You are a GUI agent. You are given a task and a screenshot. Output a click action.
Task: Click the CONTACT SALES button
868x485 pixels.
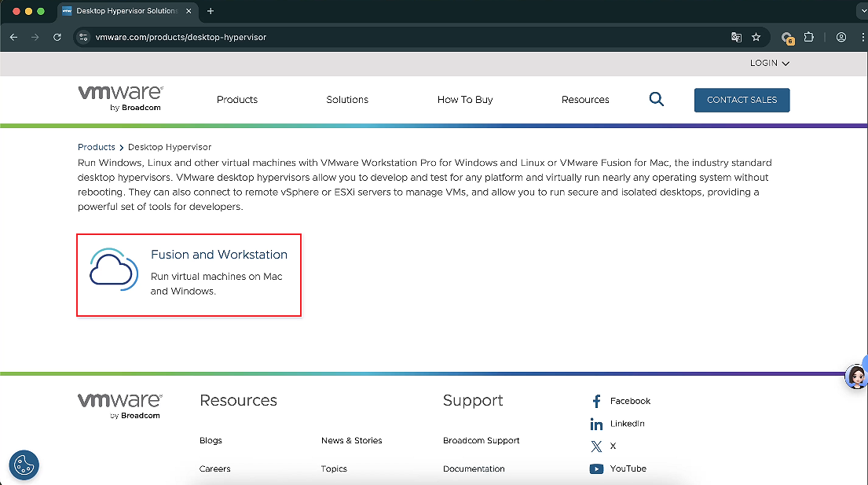[x=742, y=100]
